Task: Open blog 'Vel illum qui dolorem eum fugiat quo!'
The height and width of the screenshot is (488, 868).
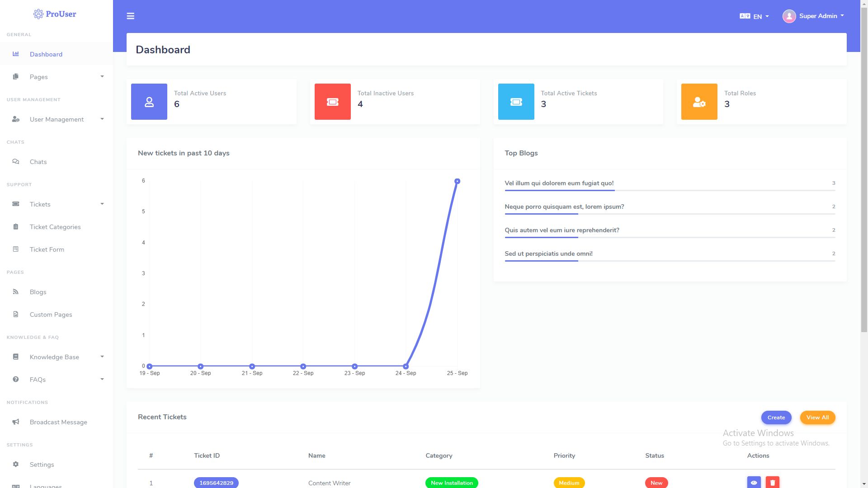Action: (x=559, y=183)
